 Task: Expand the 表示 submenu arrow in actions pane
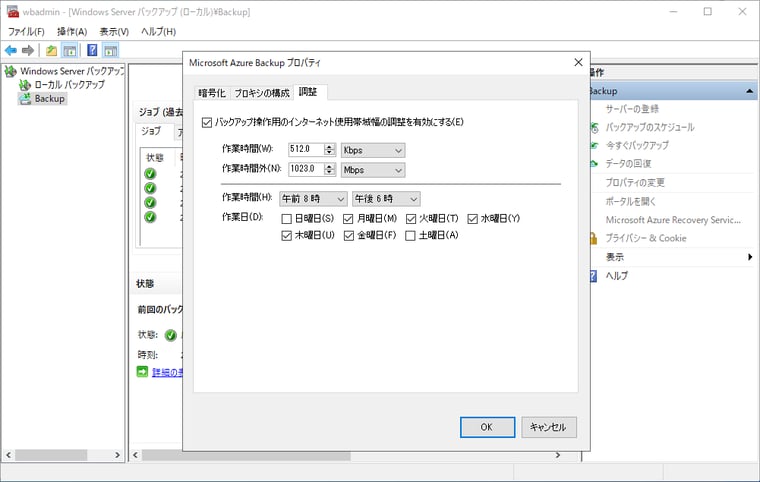point(750,257)
